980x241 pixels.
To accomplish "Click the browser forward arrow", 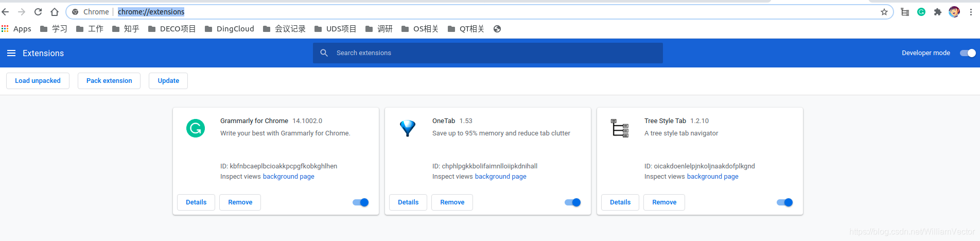I will tap(22, 12).
